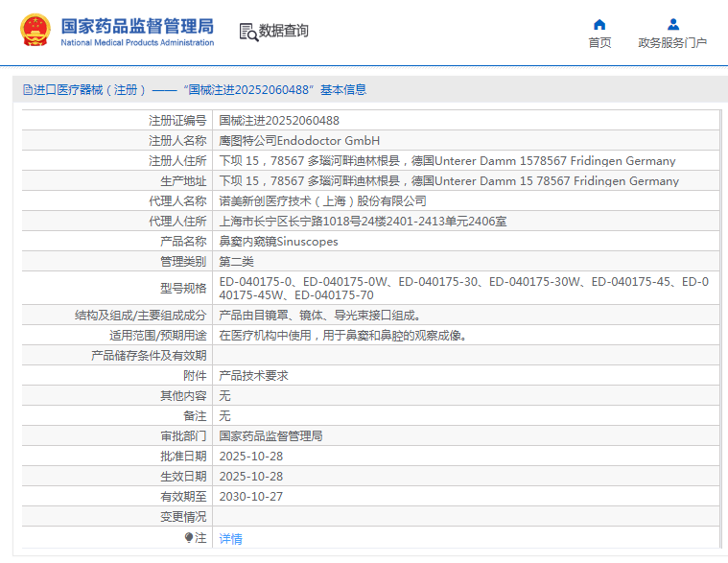Click the 代理人住所 Shanghai address value
Viewport: 728px width, 563px height.
click(363, 222)
